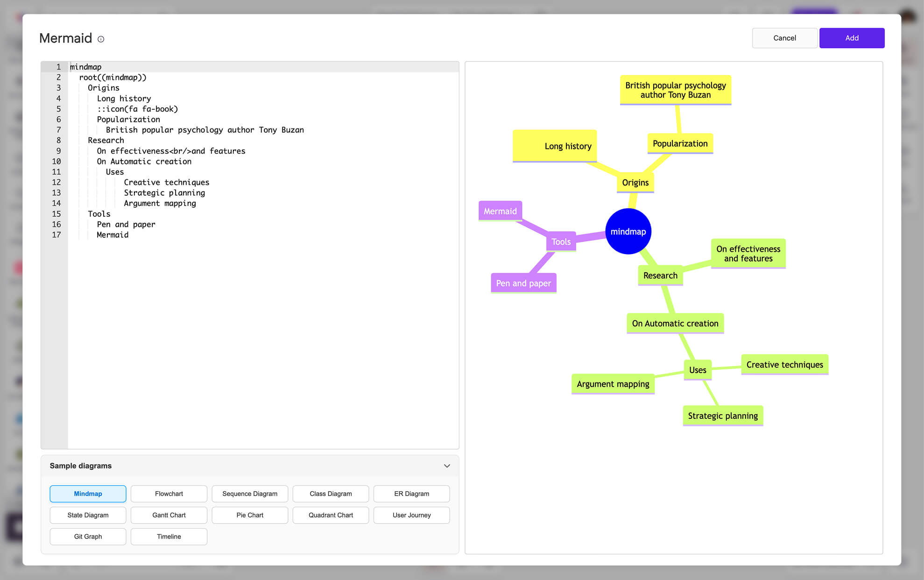The width and height of the screenshot is (924, 580).
Task: Place cursor on 'Origins' code line
Action: click(104, 88)
